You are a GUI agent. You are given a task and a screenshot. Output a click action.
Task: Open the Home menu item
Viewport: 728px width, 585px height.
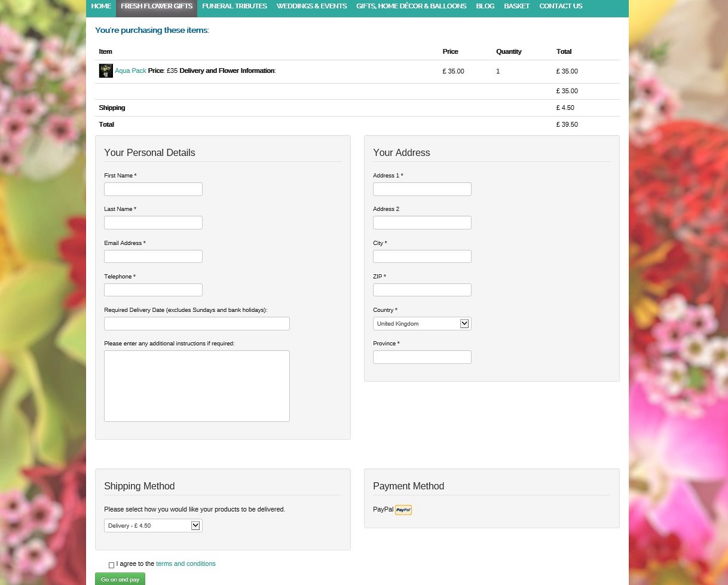(101, 6)
